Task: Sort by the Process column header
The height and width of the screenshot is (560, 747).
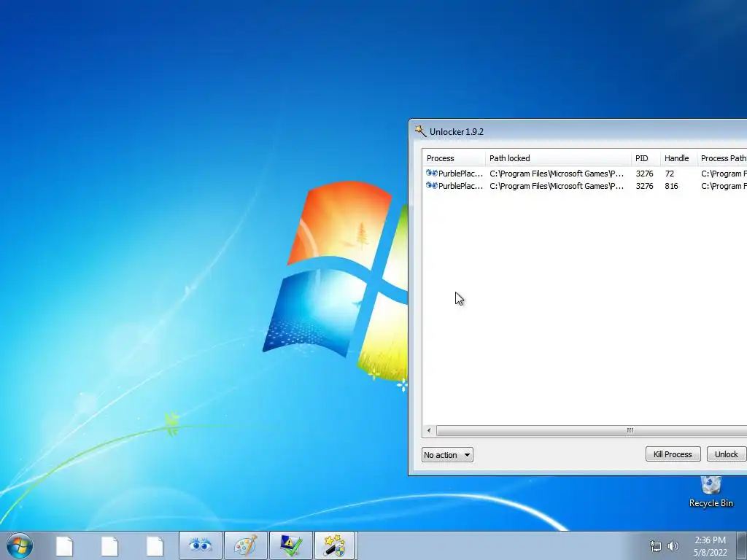Action: pyautogui.click(x=454, y=158)
